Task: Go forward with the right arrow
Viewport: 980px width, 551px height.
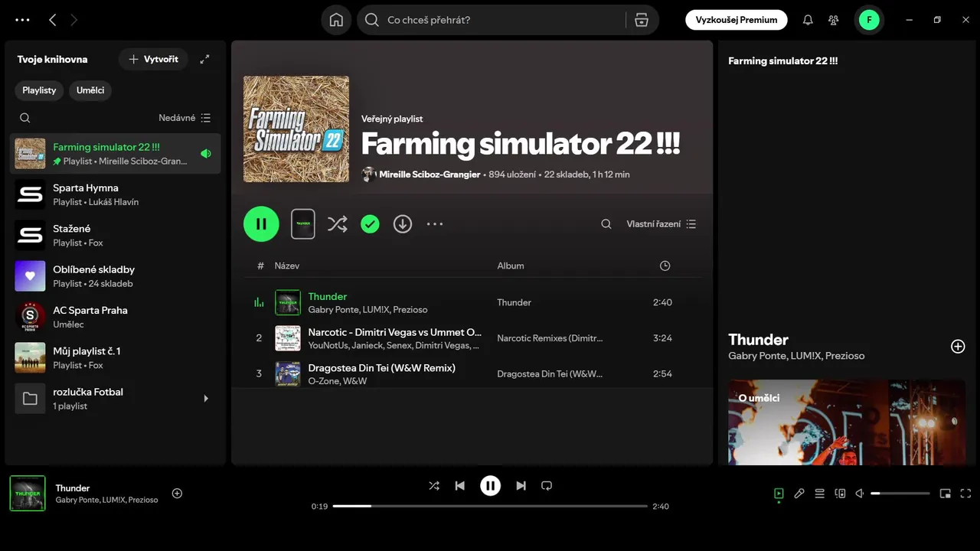Action: tap(74, 20)
